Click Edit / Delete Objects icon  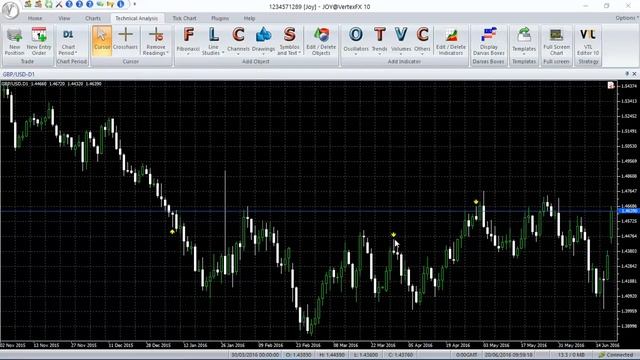click(321, 41)
